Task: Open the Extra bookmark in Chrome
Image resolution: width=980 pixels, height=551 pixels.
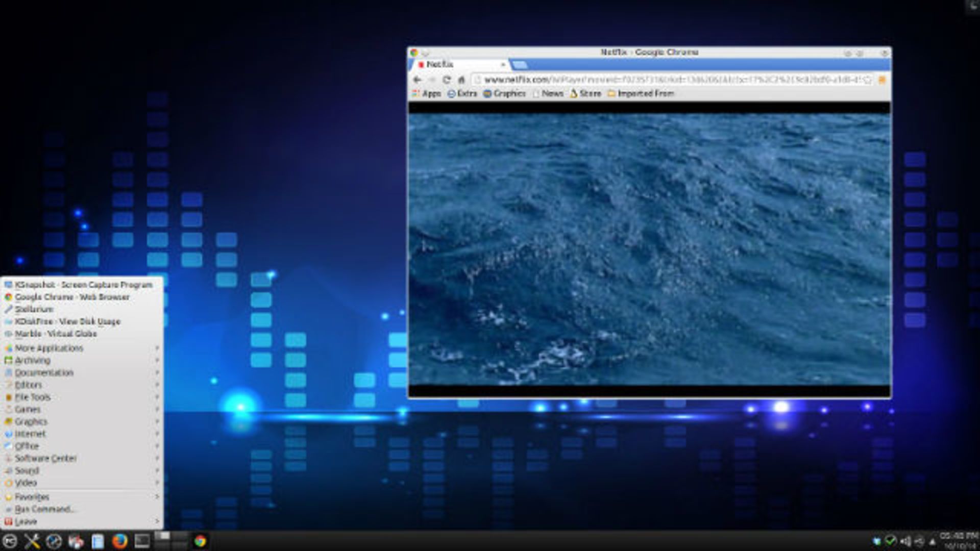Action: [462, 93]
